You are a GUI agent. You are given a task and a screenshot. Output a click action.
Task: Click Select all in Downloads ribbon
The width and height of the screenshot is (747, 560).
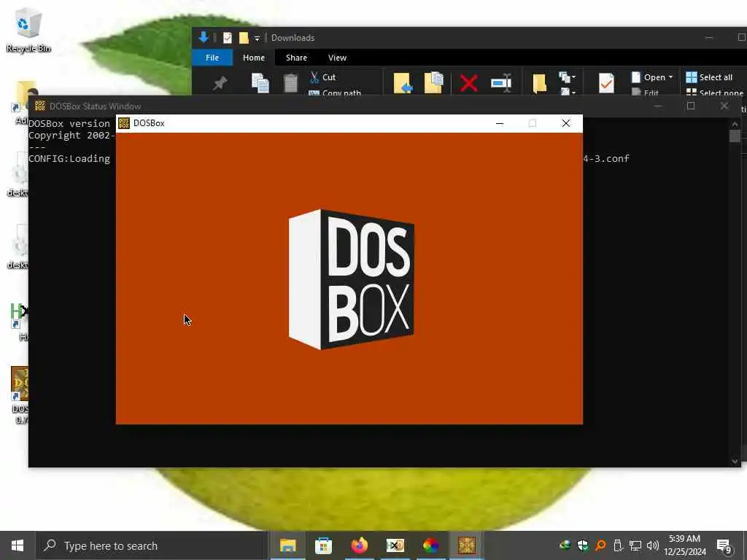[709, 77]
